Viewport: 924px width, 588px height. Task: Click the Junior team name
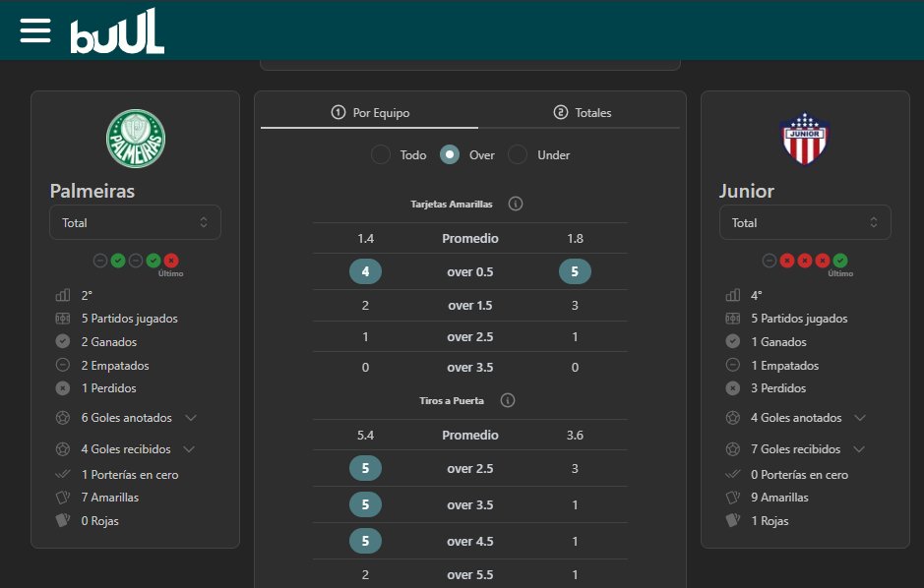747,192
